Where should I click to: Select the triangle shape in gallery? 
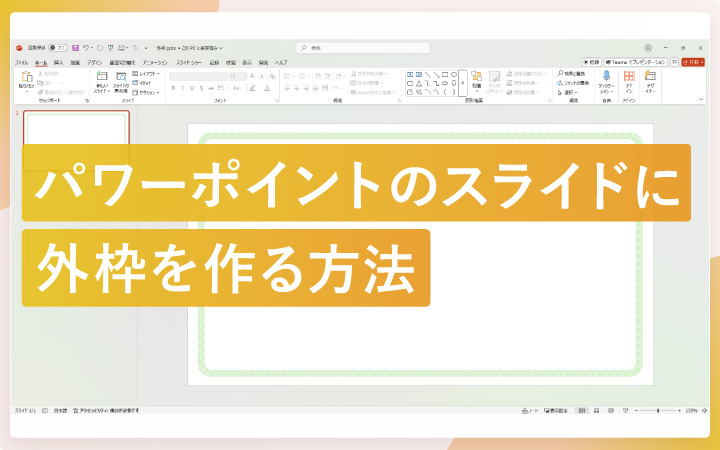coord(419,83)
